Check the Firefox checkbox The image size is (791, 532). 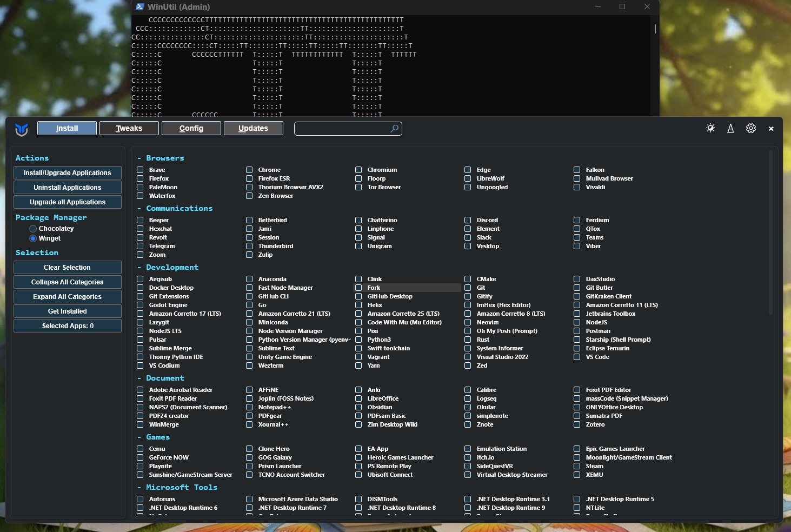(140, 178)
